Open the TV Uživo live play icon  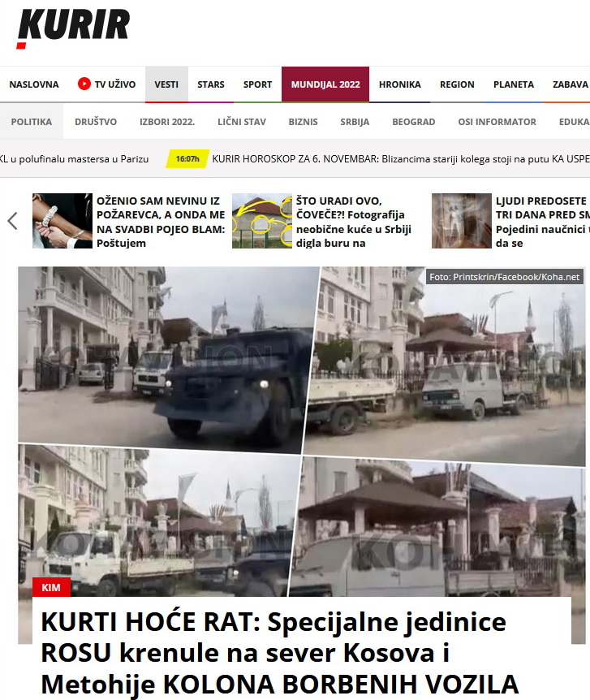pos(84,84)
